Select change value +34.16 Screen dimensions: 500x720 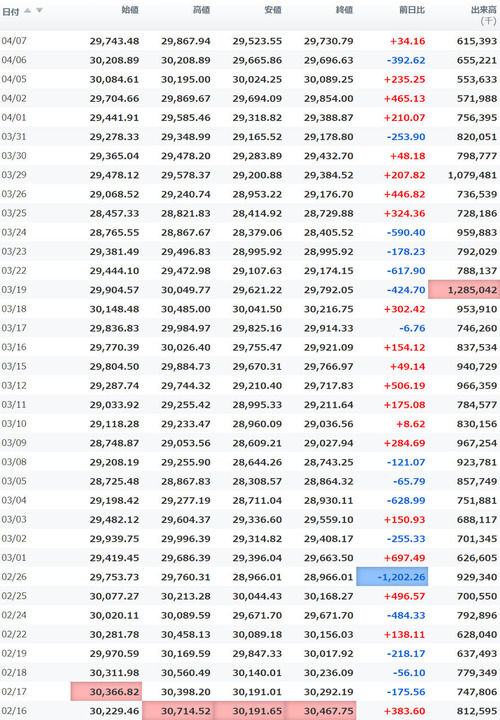[x=407, y=41]
